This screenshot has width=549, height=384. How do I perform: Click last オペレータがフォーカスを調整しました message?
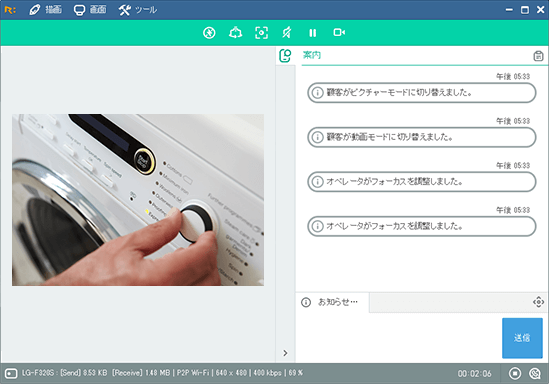[422, 226]
